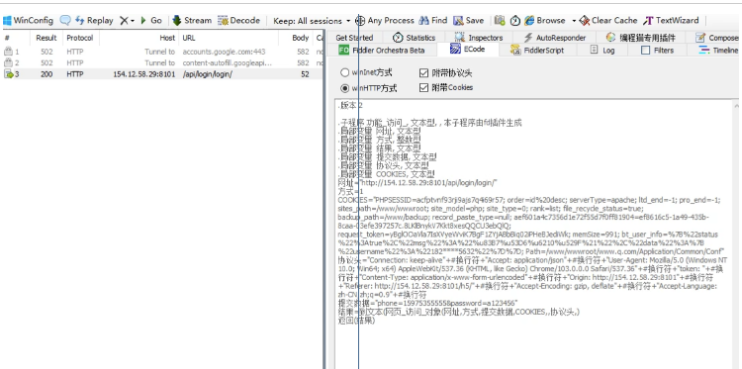Open the Keep: All sessions dropdown
Image resolution: width=742 pixels, height=369 pixels.
pyautogui.click(x=312, y=21)
